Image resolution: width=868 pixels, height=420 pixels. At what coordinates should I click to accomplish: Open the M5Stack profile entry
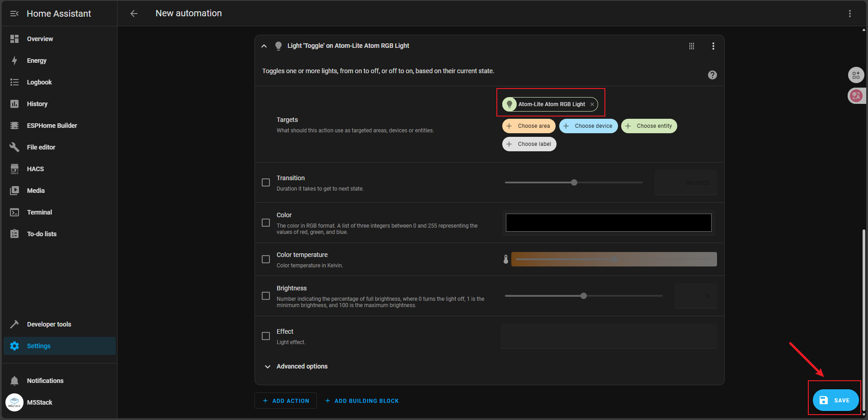coord(60,402)
